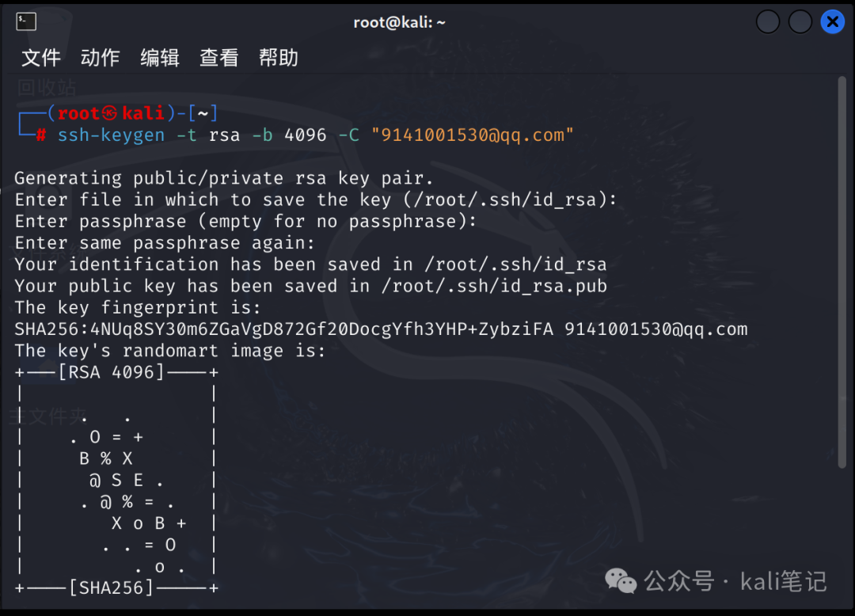This screenshot has height=616, width=855.
Task: Click the ssh-keygen command text
Action: [112, 135]
